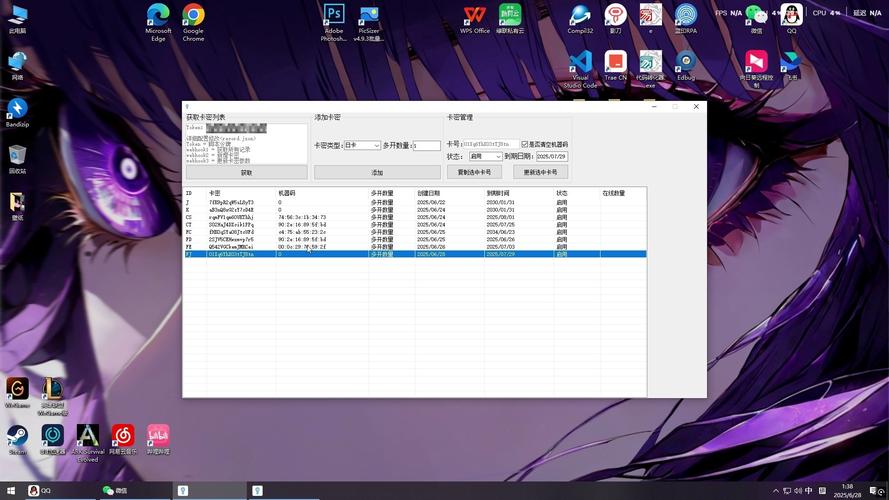The width and height of the screenshot is (889, 500).
Task: Open WPS Office desktop icon
Action: (475, 16)
